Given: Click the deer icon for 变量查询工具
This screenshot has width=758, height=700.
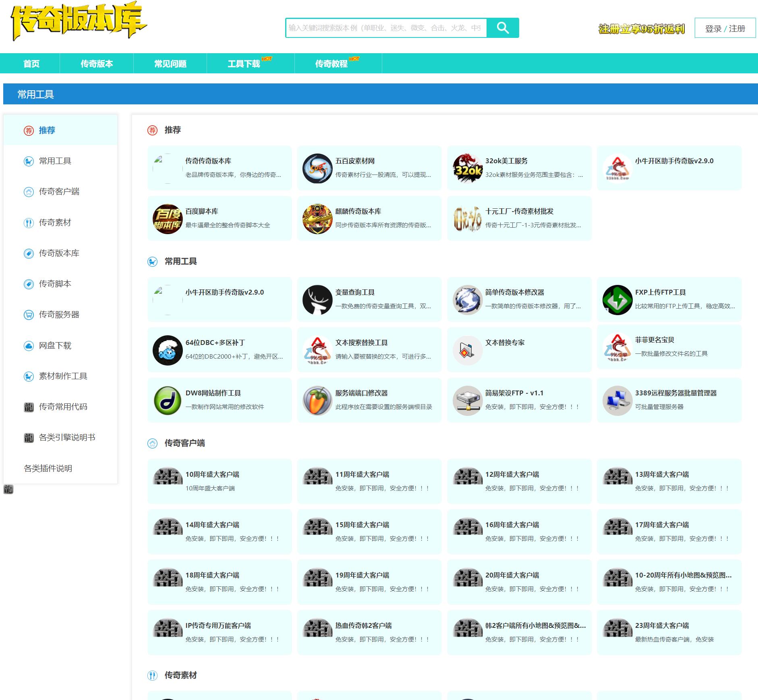Looking at the screenshot, I should click(317, 300).
